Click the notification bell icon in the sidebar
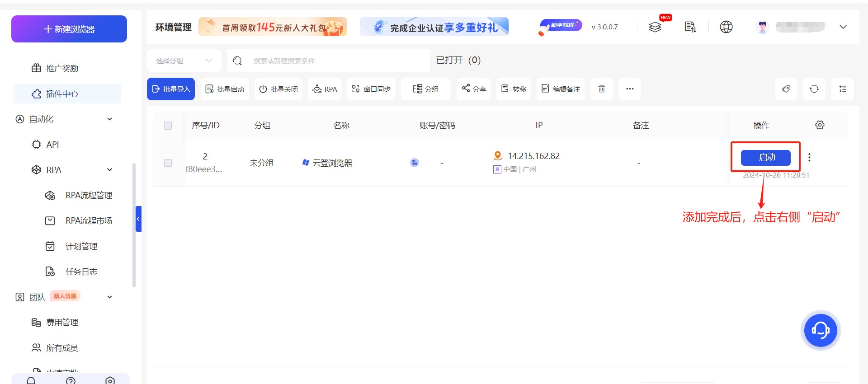This screenshot has width=868, height=384. [x=31, y=380]
